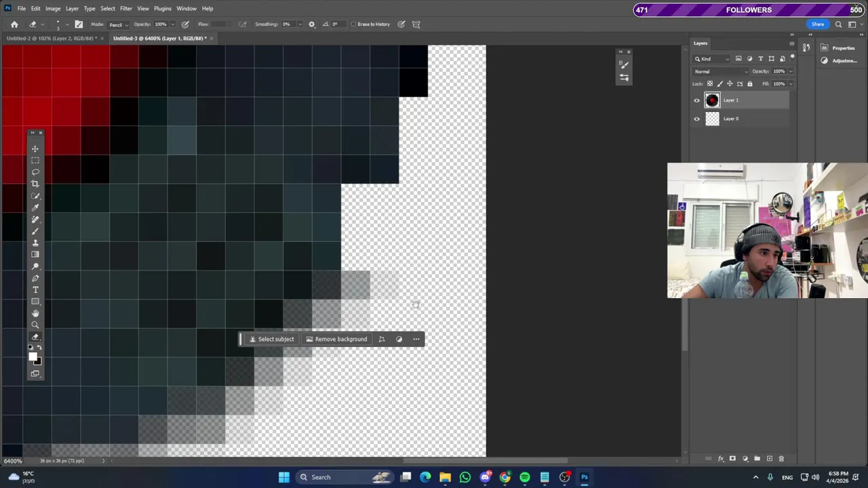Toggle filter for pixel layers

pos(738,59)
